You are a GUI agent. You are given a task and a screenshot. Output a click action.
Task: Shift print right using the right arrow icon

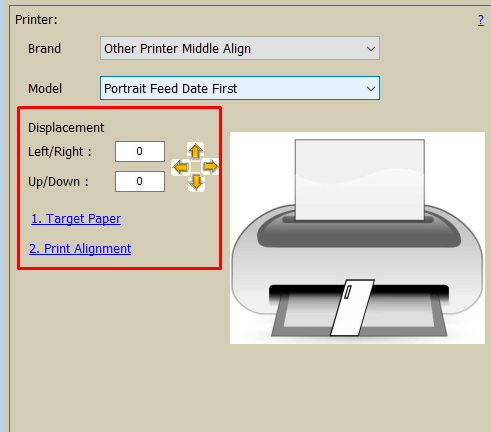point(211,166)
